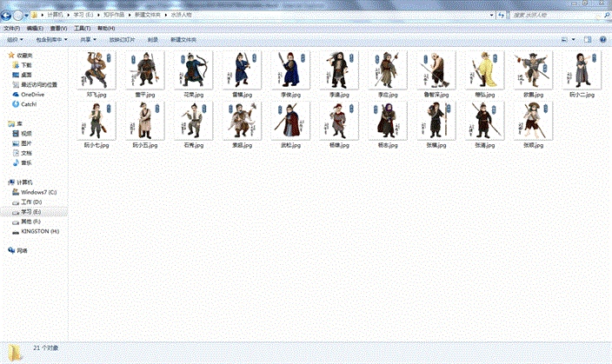Click the 放映幻灯片 slideshow button

pos(121,40)
